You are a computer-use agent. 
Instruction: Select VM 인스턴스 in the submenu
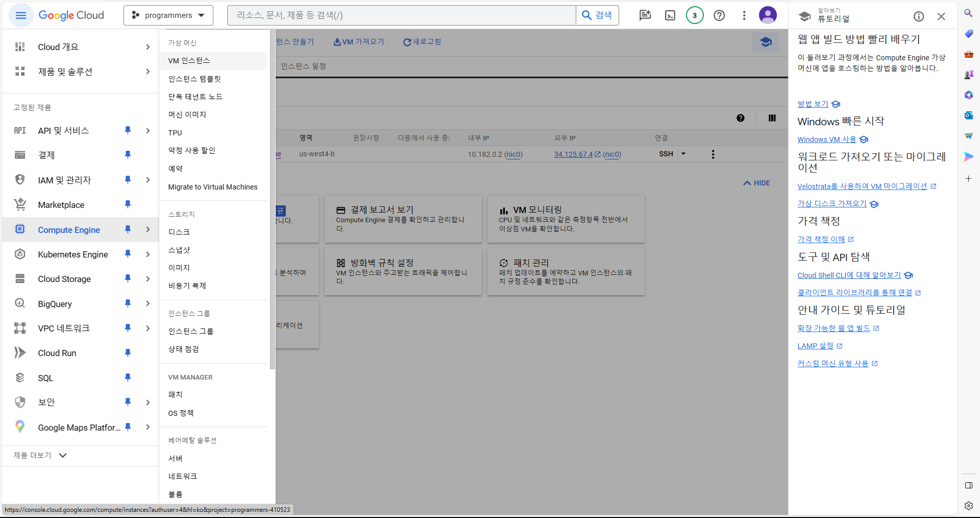pos(213,61)
